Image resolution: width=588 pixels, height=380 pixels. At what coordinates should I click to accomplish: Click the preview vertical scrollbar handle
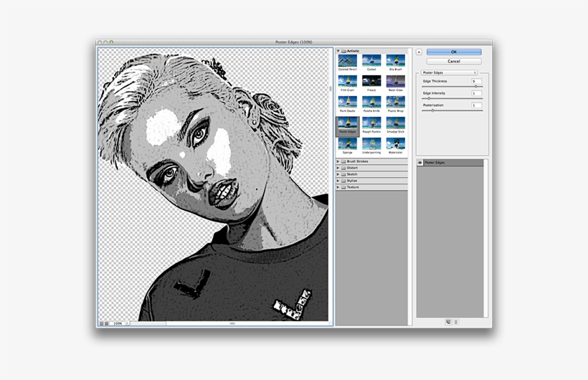[331, 89]
